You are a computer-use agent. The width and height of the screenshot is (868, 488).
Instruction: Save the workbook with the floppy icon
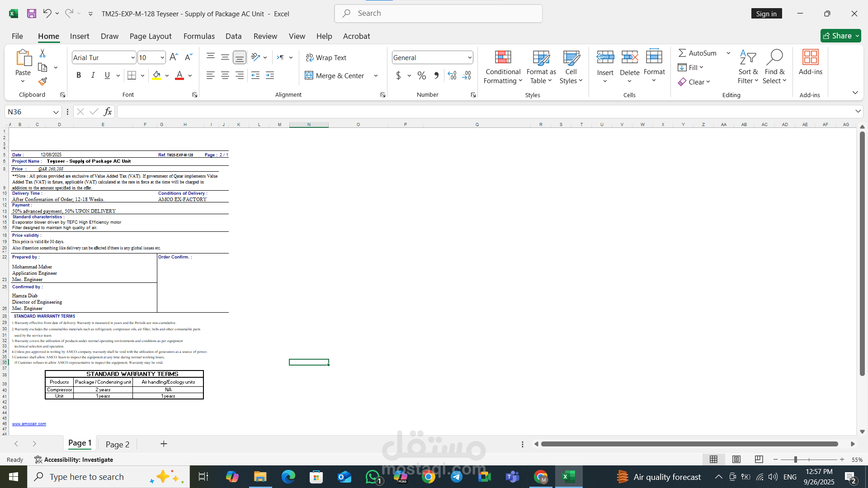[x=31, y=14]
